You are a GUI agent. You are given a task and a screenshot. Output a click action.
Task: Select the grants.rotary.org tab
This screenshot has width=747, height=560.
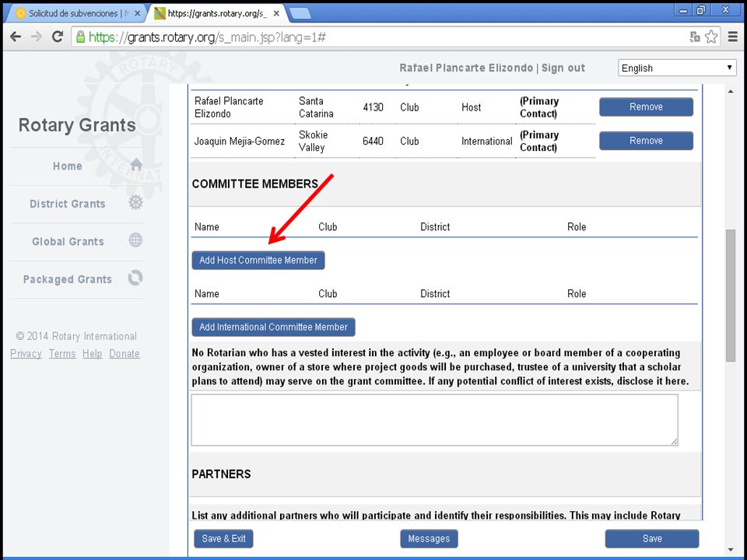[x=217, y=13]
